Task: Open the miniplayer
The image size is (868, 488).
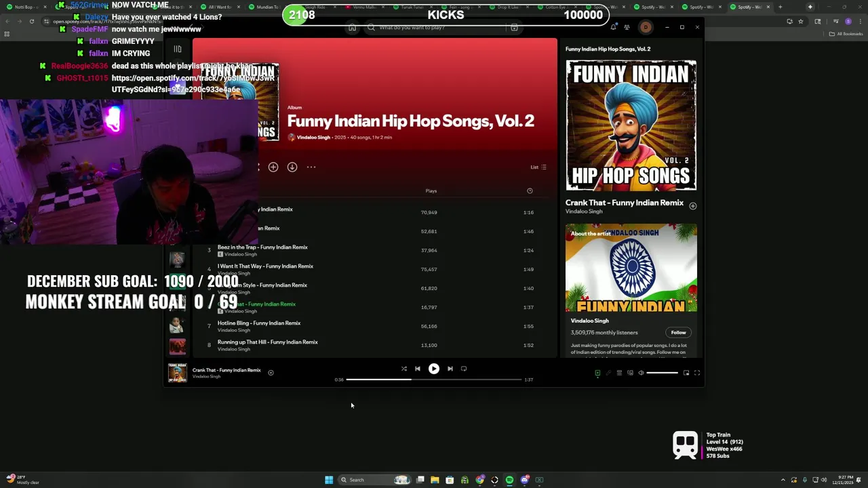Action: coord(686,373)
